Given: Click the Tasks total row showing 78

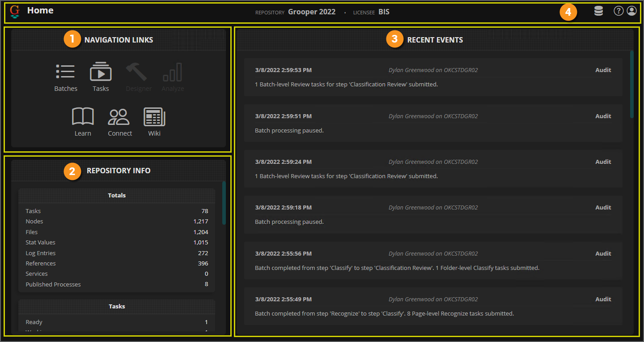Looking at the screenshot, I should pyautogui.click(x=117, y=211).
